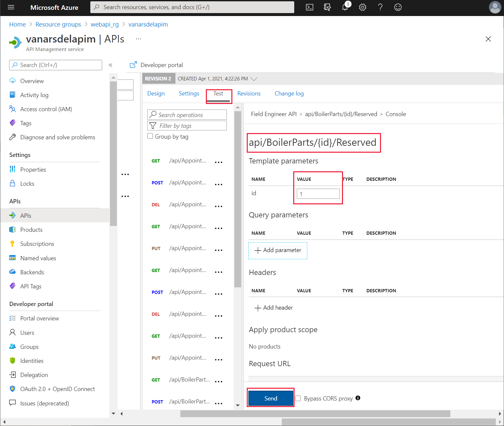The height and width of the screenshot is (426, 504).
Task: Click the id template parameter value field
Action: point(318,194)
